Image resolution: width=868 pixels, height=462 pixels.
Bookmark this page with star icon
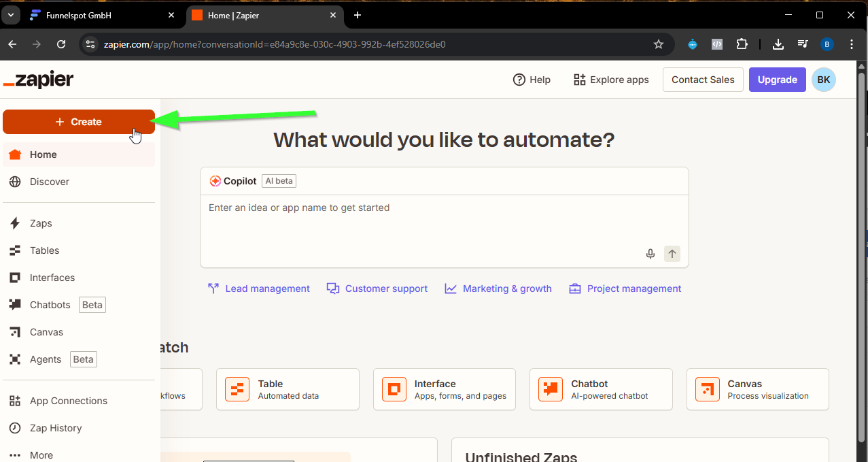pyautogui.click(x=658, y=44)
